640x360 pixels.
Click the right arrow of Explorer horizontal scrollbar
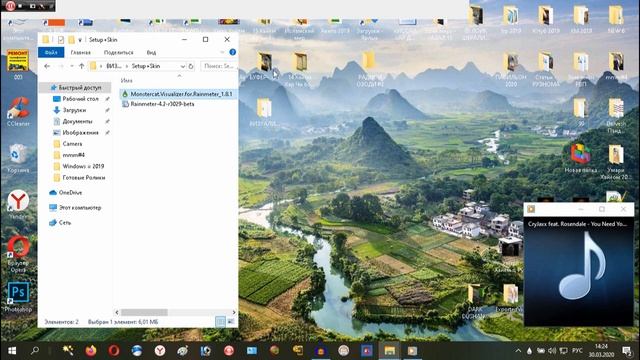point(234,312)
